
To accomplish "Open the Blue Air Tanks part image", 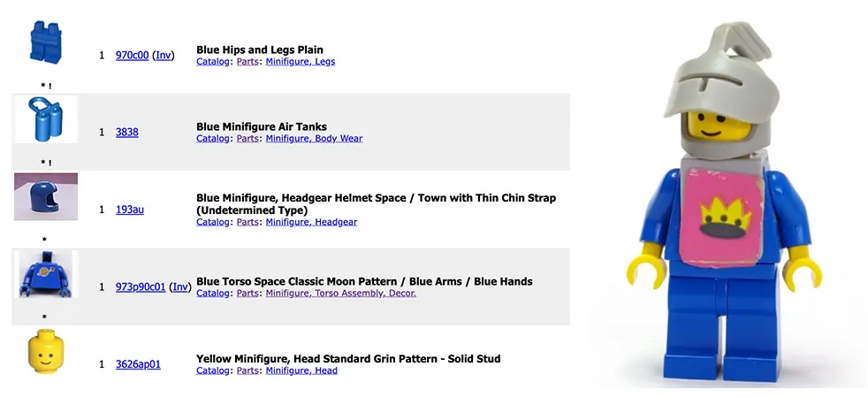I will [x=46, y=119].
